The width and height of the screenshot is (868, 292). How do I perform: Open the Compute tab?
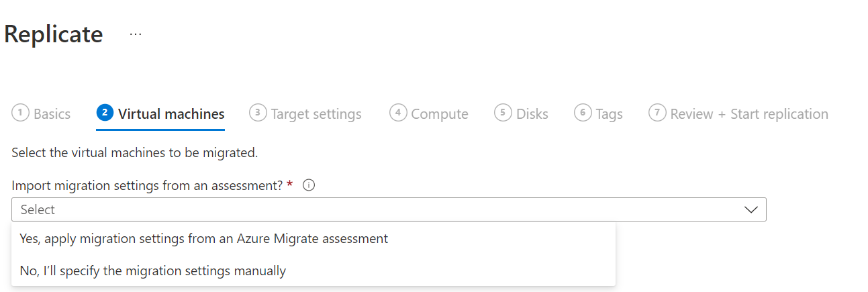click(x=440, y=114)
